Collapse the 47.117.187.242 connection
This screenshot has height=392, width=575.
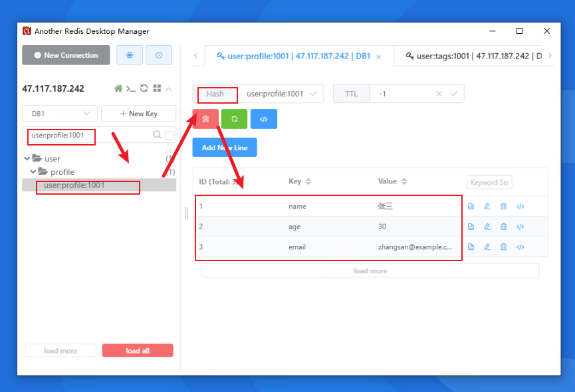[x=169, y=88]
